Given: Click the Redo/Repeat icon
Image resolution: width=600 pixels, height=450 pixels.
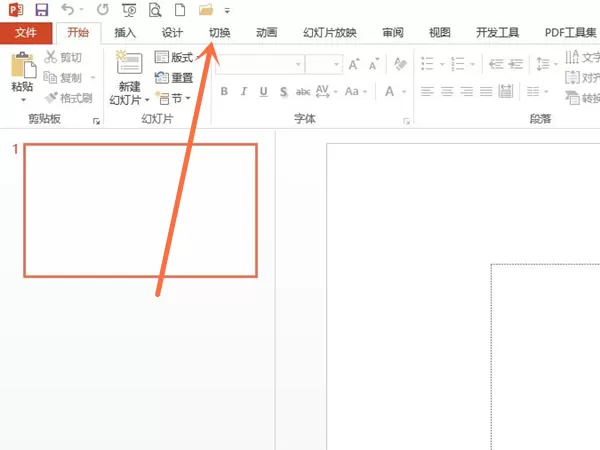Looking at the screenshot, I should point(103,9).
